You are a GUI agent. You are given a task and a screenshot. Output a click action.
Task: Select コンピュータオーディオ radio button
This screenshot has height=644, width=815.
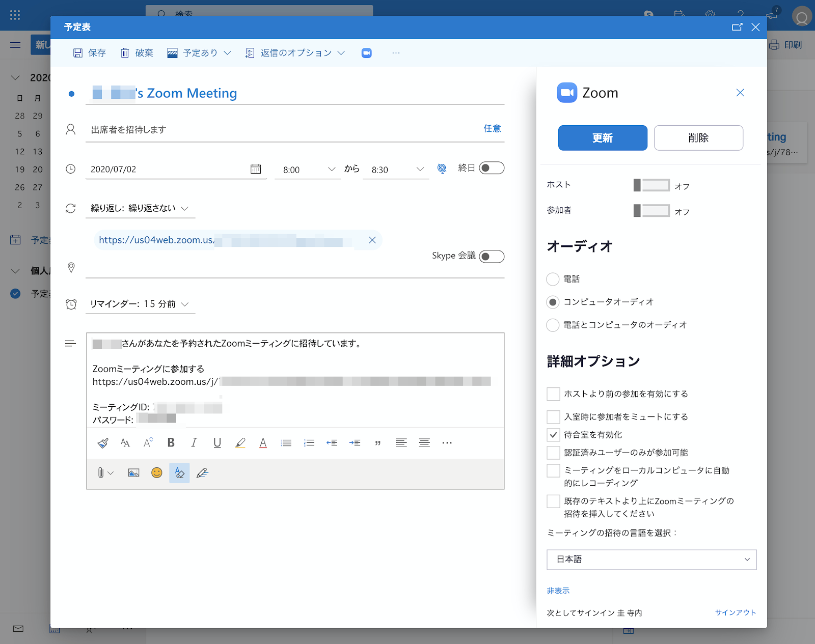click(x=553, y=302)
